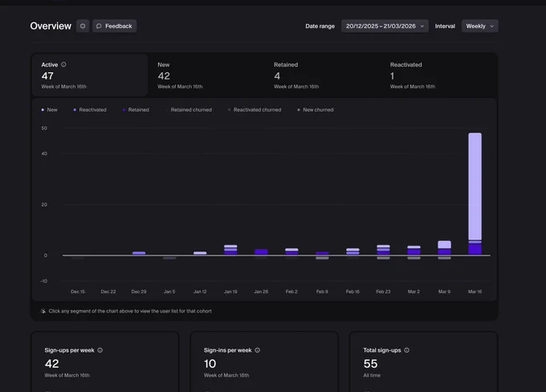Open the Date range dropdown

(x=385, y=27)
